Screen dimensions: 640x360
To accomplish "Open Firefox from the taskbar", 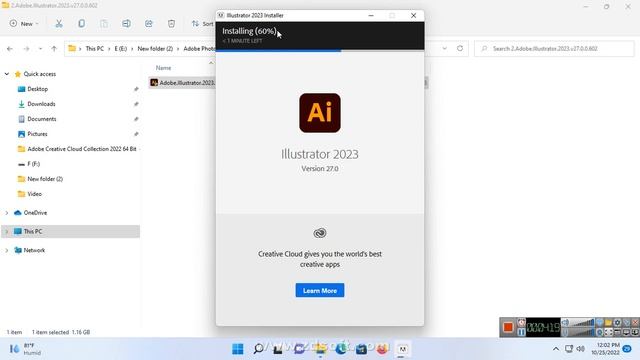I will click(382, 349).
